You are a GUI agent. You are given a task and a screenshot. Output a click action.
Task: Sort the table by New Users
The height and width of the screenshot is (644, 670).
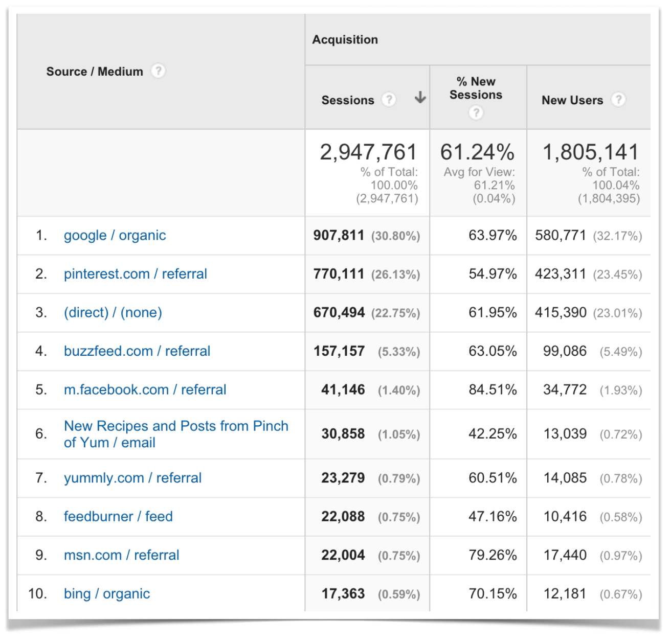(x=572, y=100)
